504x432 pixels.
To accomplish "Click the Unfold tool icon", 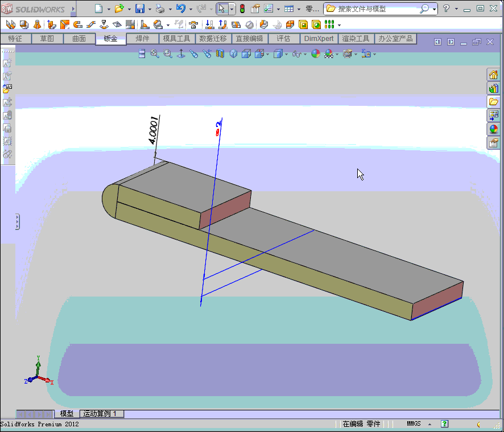I will [x=209, y=24].
